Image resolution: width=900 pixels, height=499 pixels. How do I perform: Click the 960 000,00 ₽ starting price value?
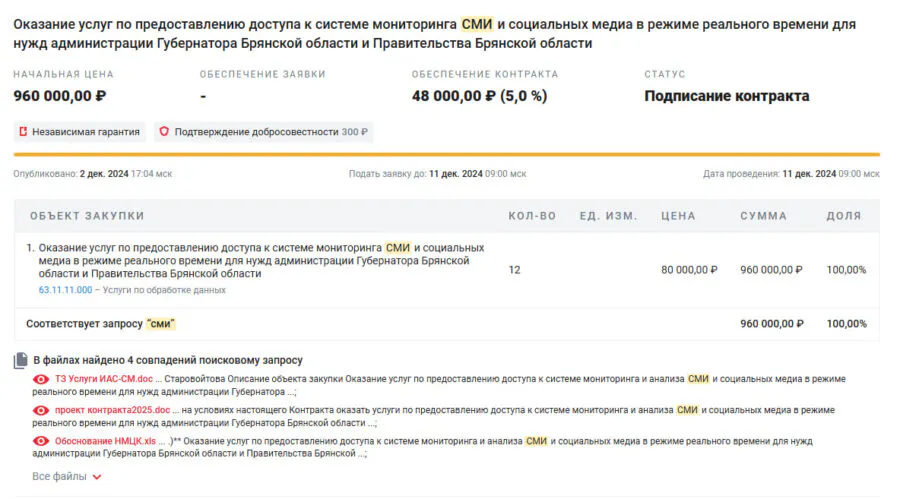pyautogui.click(x=60, y=96)
